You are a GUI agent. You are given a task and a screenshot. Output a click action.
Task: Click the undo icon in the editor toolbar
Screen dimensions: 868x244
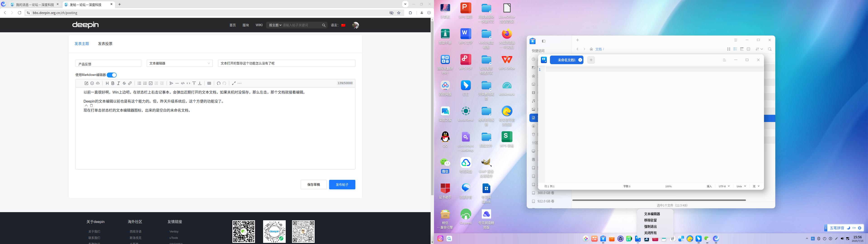click(219, 83)
